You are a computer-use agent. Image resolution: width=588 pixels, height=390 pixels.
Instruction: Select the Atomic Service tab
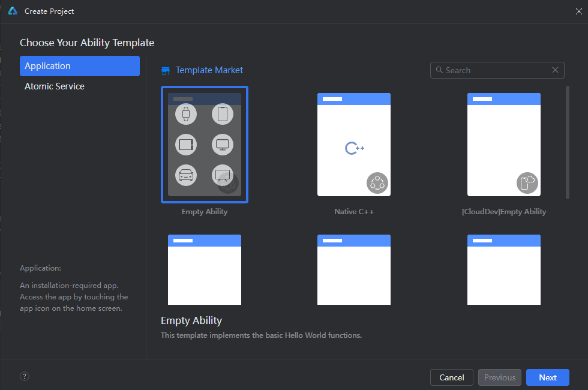80,86
